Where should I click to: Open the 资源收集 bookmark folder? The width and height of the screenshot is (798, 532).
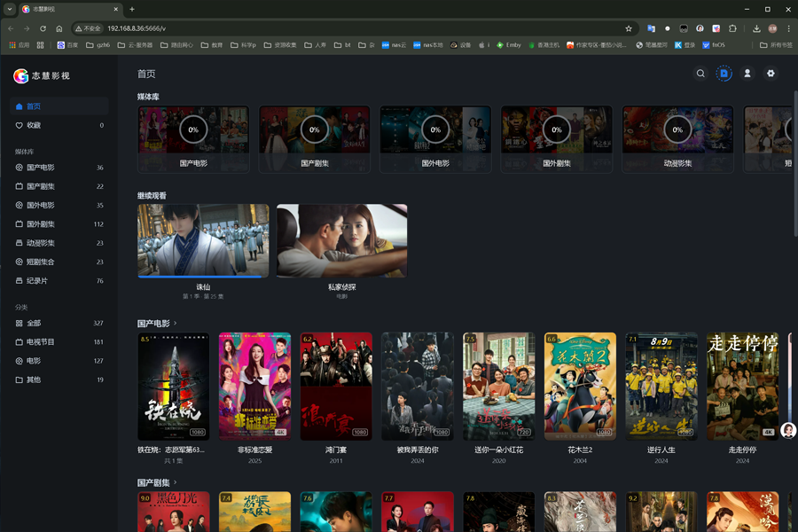pyautogui.click(x=280, y=45)
